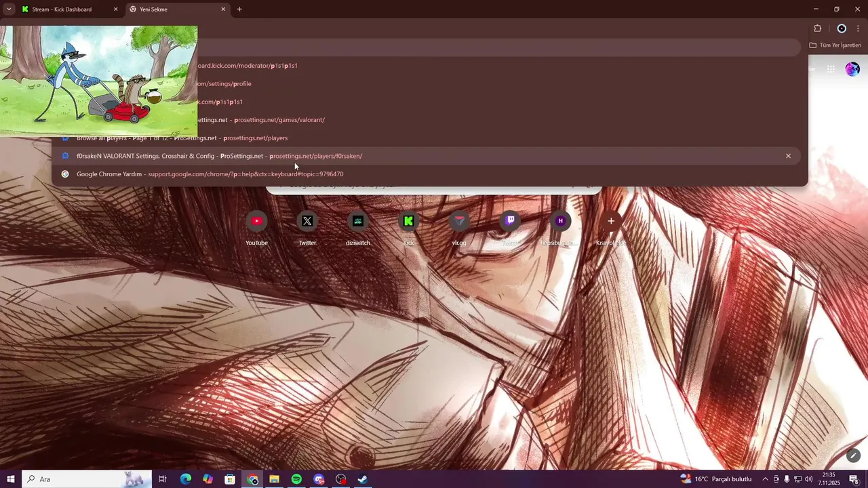This screenshot has width=868, height=488.
Task: Open the Windows Start menu
Action: pyautogui.click(x=10, y=479)
